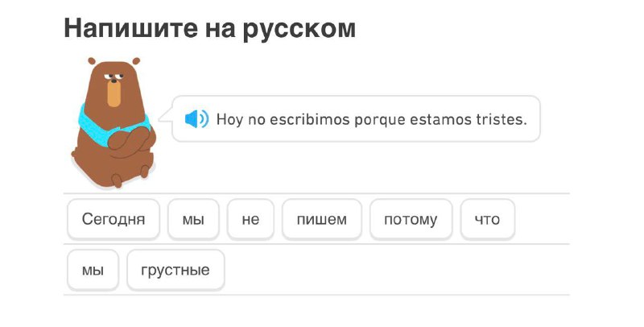Add the что word tile
Viewport: 644px width, 327px height.
pos(488,219)
